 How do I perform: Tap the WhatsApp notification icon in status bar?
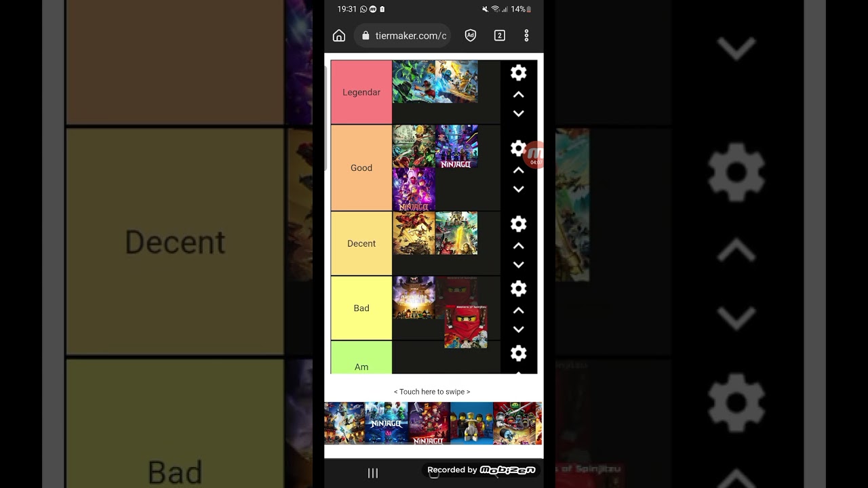(363, 9)
